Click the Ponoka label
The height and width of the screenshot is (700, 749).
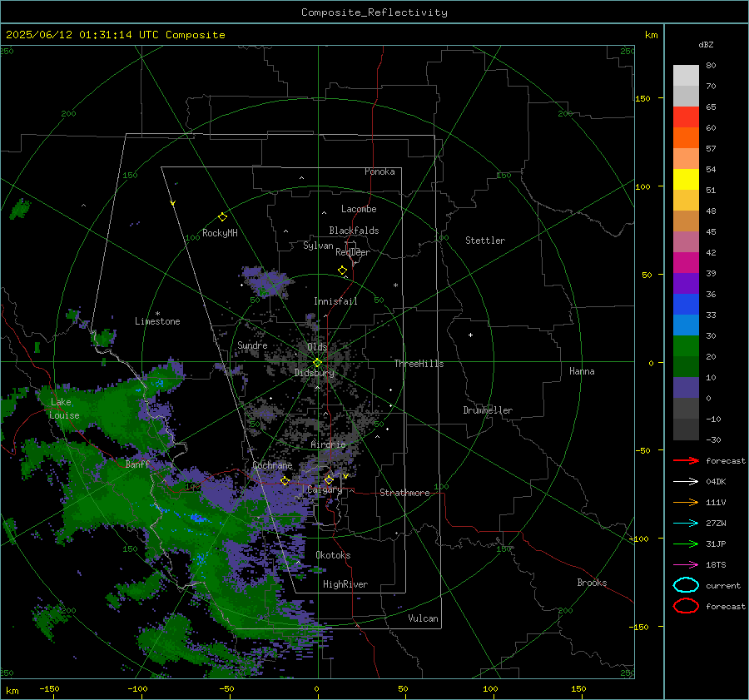[379, 171]
